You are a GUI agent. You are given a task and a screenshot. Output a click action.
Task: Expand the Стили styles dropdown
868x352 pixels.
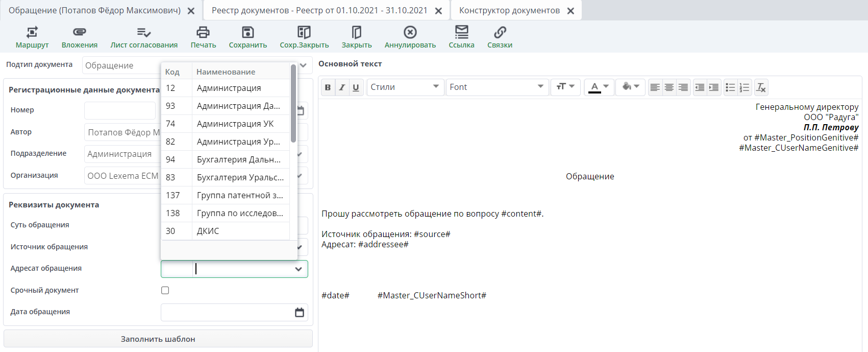tap(404, 87)
